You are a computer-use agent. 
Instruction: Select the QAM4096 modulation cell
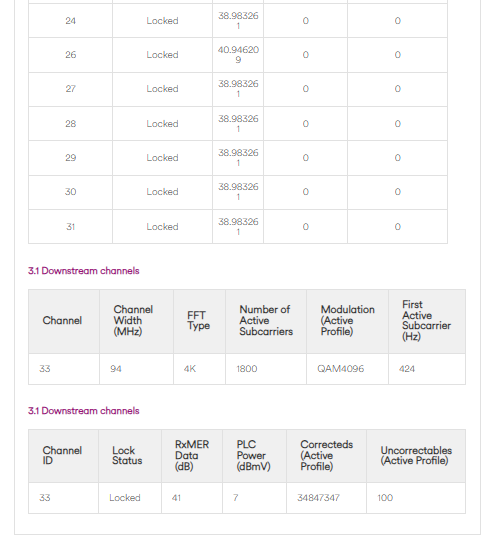(341, 369)
